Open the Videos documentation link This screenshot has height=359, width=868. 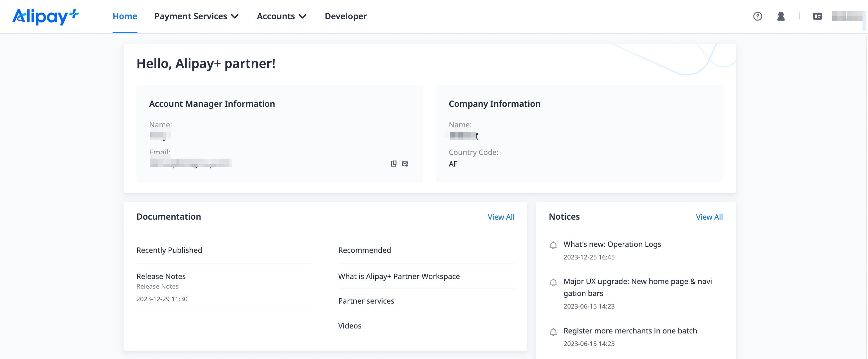349,326
